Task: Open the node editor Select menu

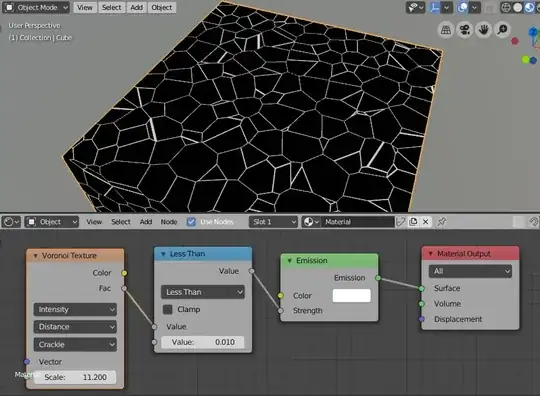Action: tap(121, 222)
